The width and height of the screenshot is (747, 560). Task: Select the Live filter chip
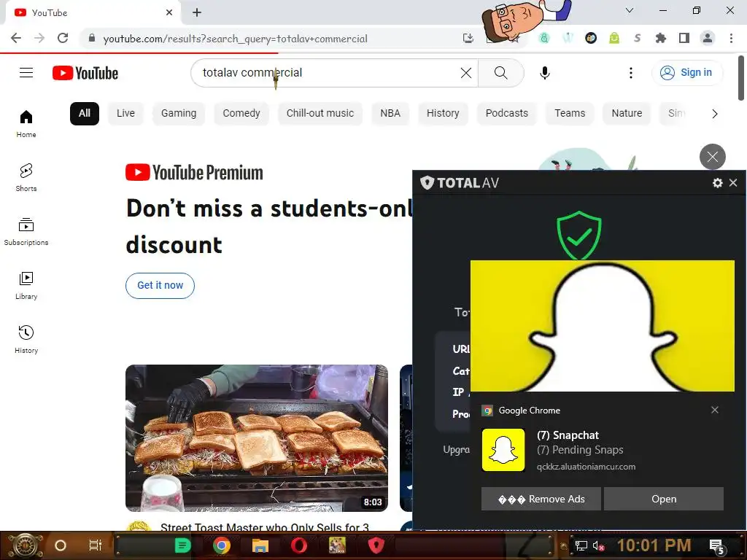(x=125, y=113)
